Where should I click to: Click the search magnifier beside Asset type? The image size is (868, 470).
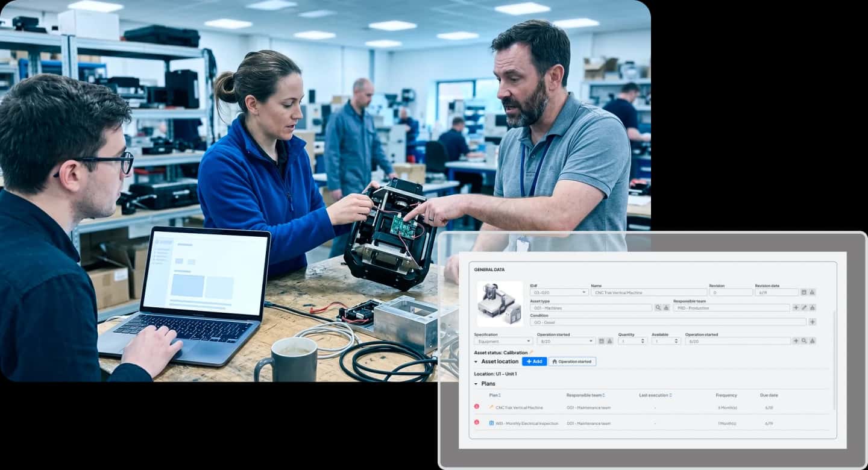tap(658, 308)
